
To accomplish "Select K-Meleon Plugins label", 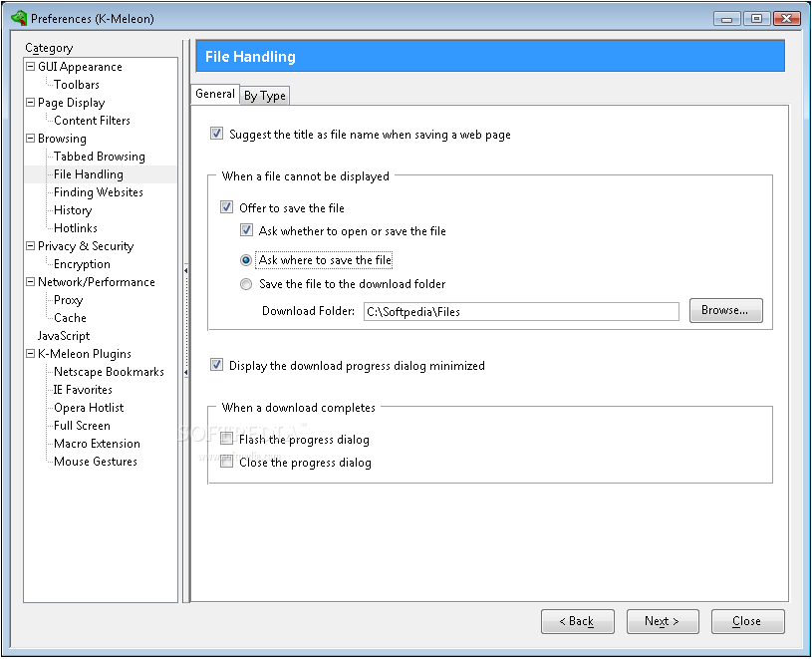I will point(85,354).
